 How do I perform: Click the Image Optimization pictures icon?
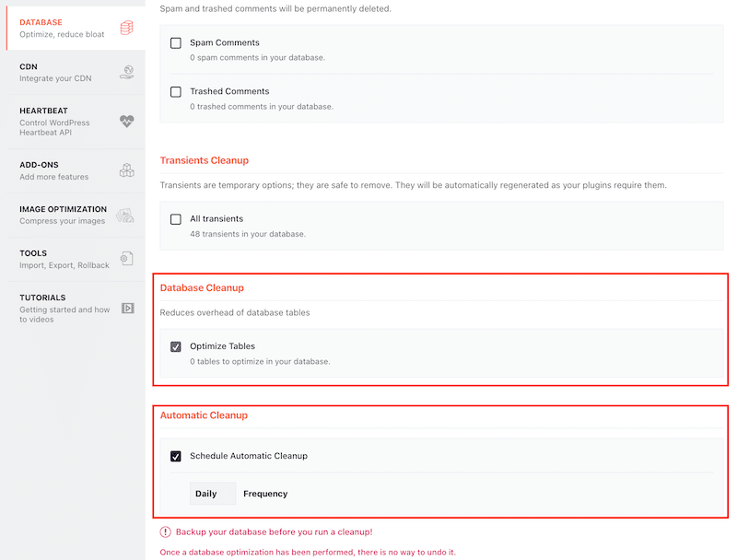point(125,216)
